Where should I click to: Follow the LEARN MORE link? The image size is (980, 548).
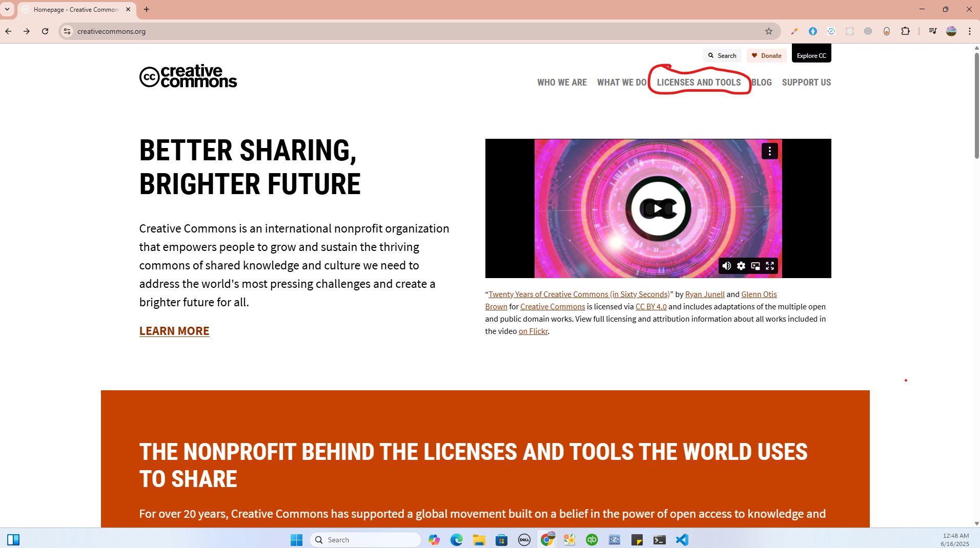pyautogui.click(x=174, y=331)
